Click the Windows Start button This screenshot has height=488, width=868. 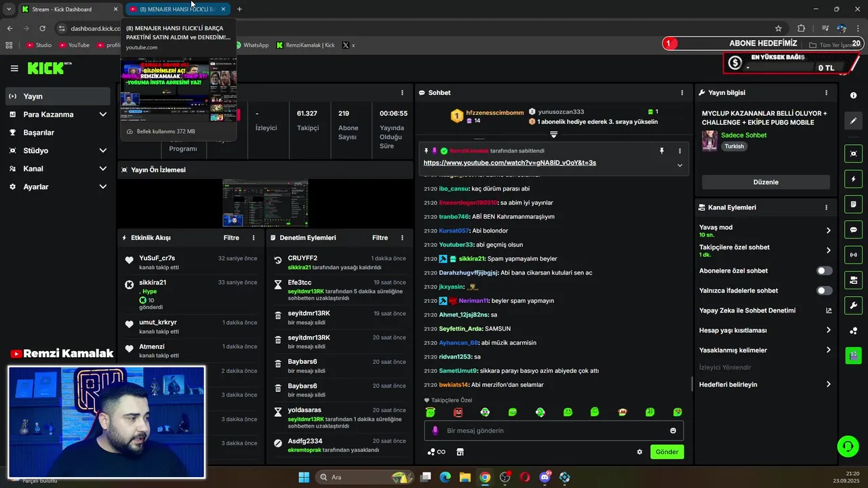coord(303,477)
